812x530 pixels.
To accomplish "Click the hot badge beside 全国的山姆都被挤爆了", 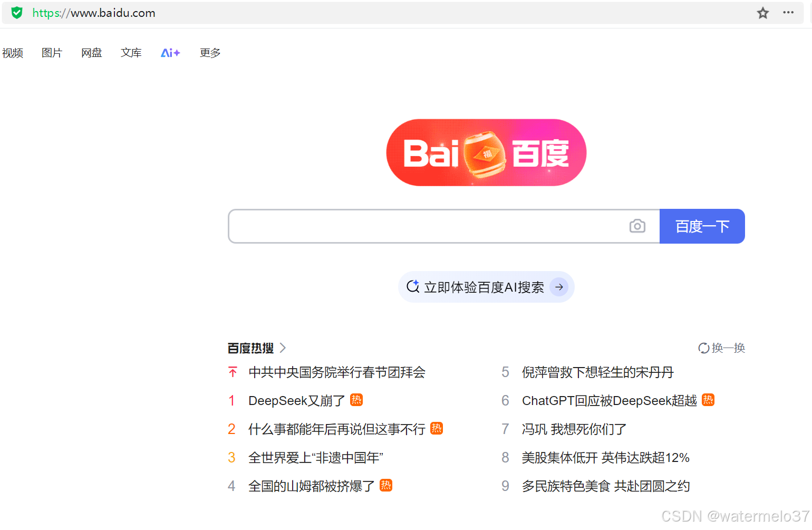I will 386,485.
